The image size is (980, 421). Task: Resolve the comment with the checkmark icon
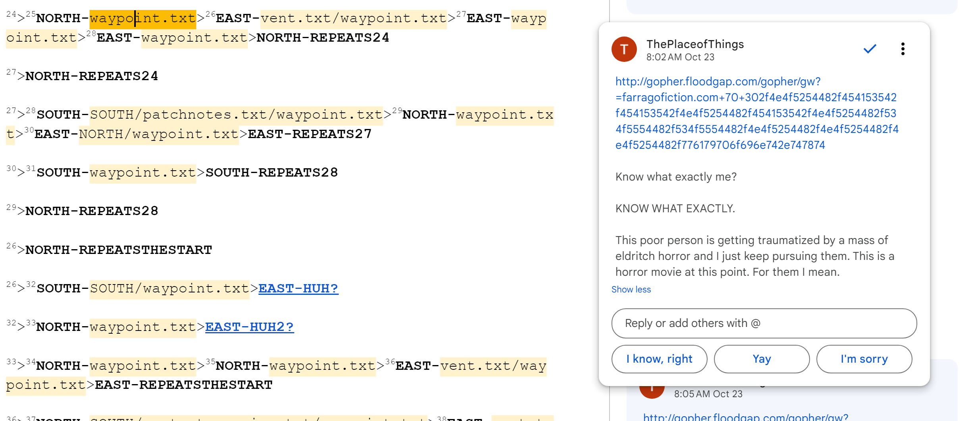coord(870,49)
